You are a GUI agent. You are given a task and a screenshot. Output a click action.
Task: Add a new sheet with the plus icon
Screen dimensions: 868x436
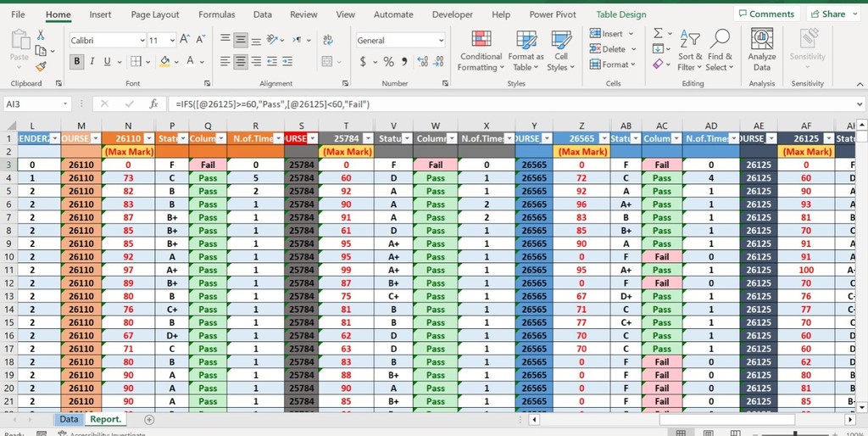[148, 420]
